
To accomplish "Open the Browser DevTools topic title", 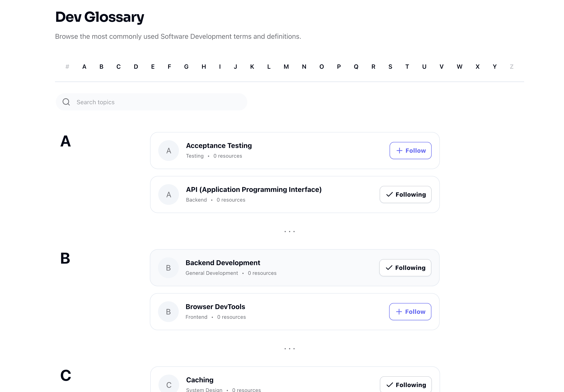I will tap(215, 306).
